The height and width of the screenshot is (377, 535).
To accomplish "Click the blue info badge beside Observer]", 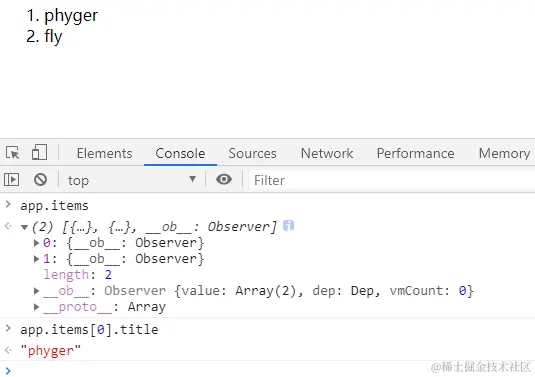I will [288, 226].
